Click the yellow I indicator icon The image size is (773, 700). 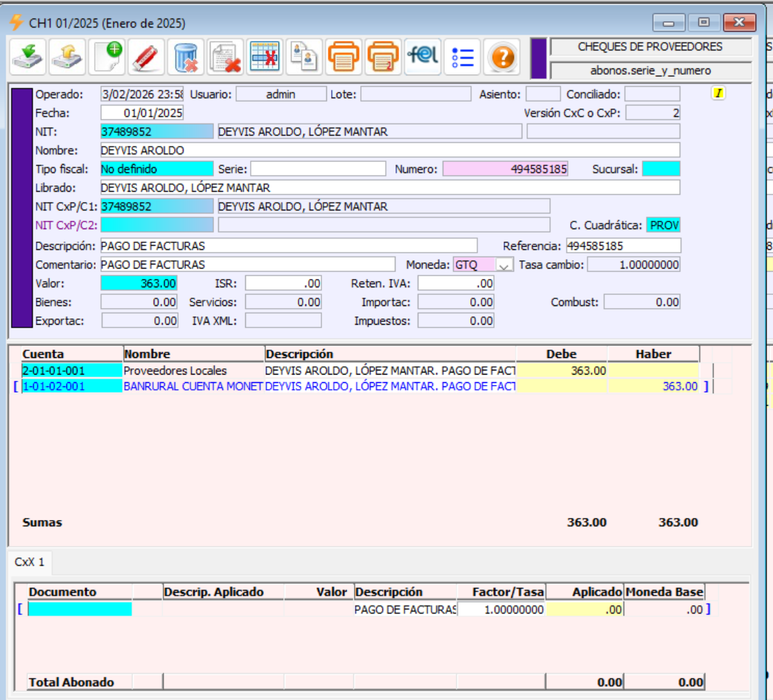tap(718, 93)
